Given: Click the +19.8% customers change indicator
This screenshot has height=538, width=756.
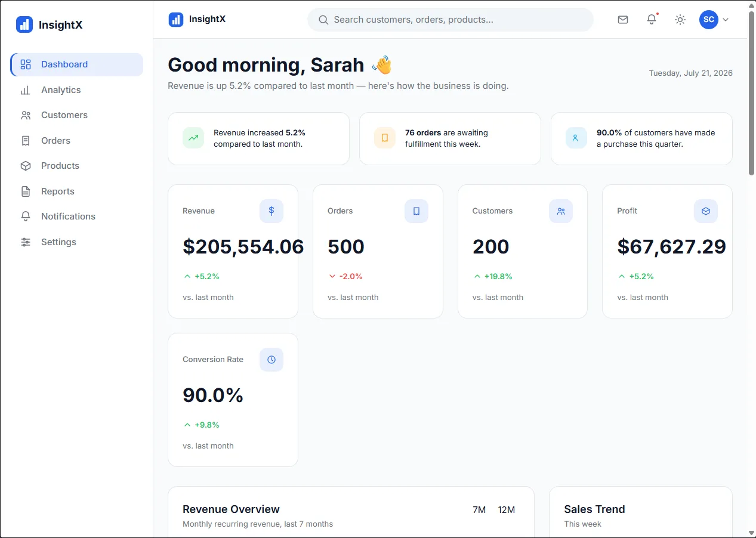Looking at the screenshot, I should click(493, 277).
